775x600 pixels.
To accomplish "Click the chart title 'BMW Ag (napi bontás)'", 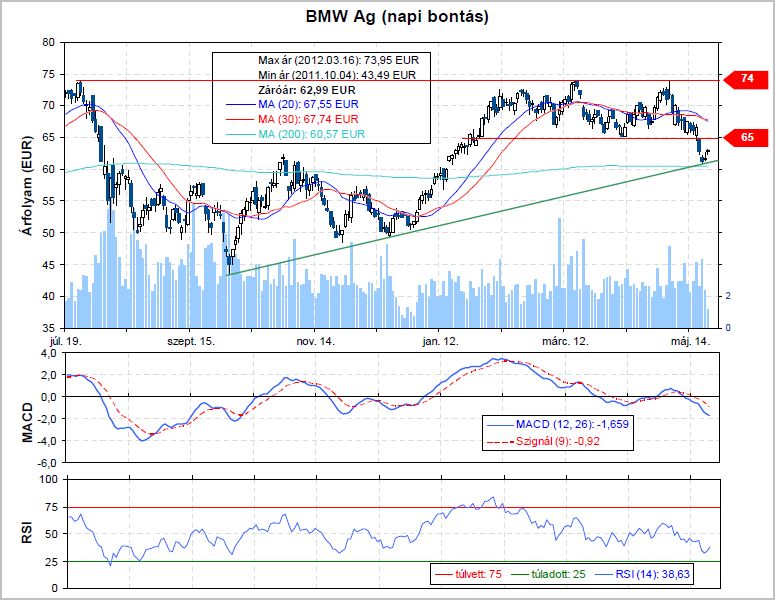I will point(397,16).
